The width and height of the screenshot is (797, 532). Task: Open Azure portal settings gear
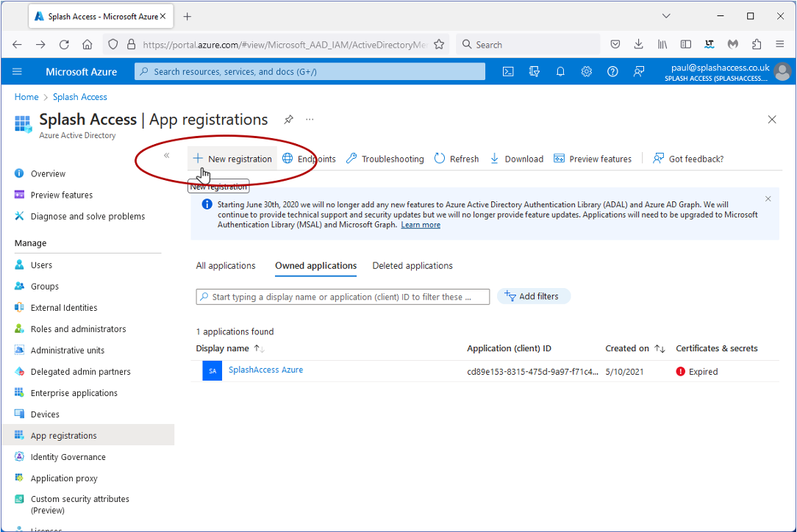pos(587,72)
